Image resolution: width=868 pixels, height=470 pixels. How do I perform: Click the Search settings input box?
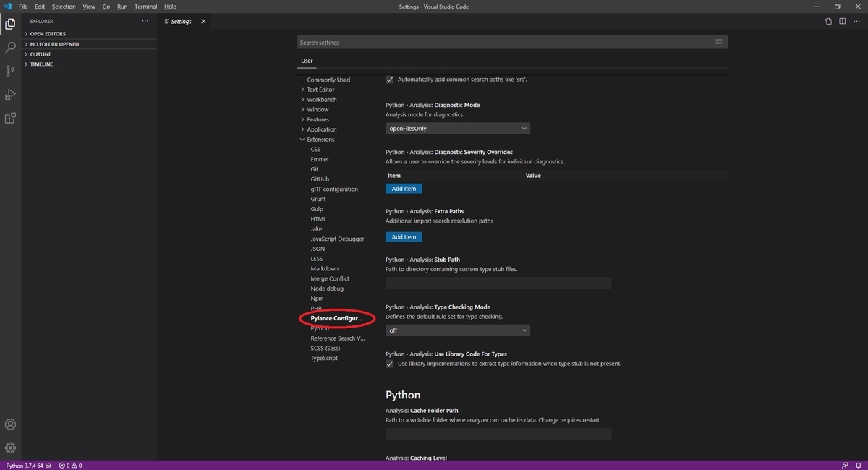point(512,43)
